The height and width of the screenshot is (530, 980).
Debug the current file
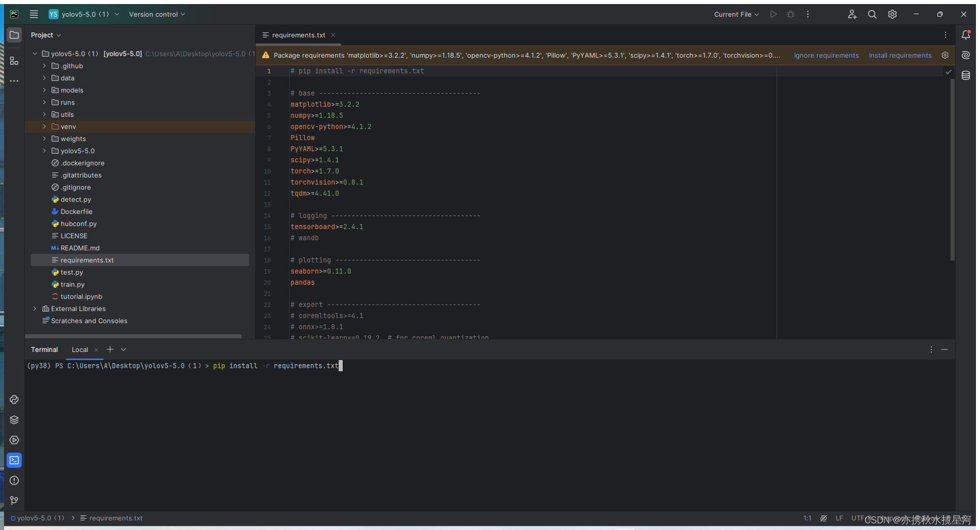791,14
